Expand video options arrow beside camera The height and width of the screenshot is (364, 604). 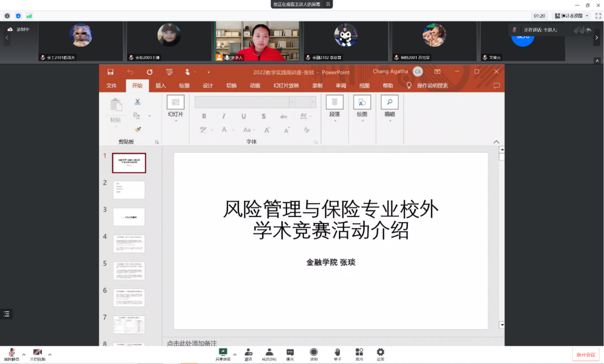(x=50, y=355)
